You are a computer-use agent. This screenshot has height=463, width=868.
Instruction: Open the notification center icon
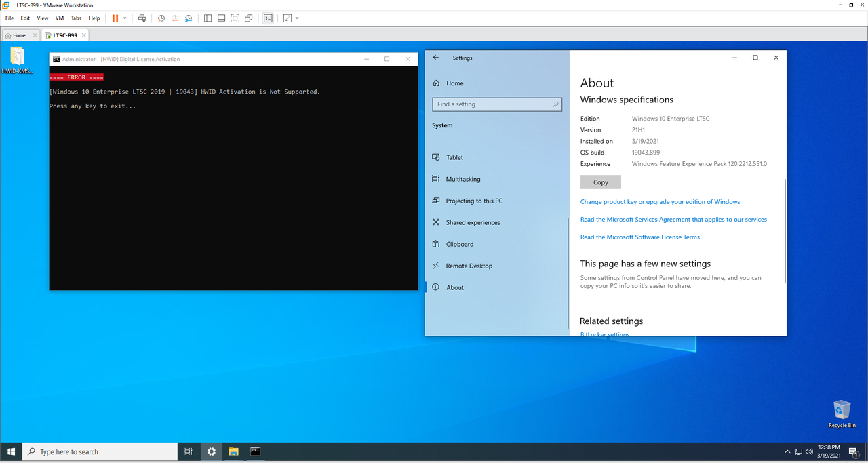tap(854, 451)
